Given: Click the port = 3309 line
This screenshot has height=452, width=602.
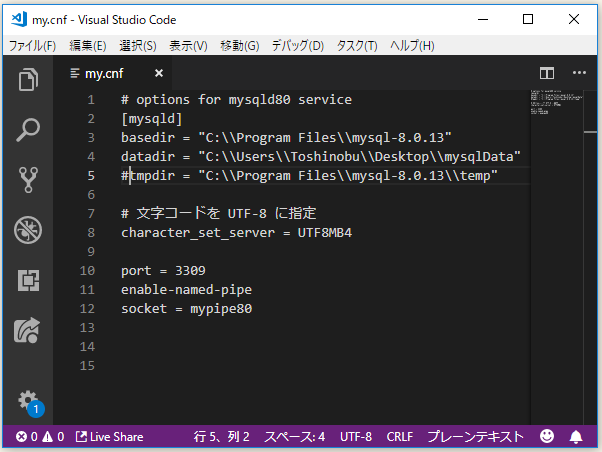Looking at the screenshot, I should [x=163, y=271].
